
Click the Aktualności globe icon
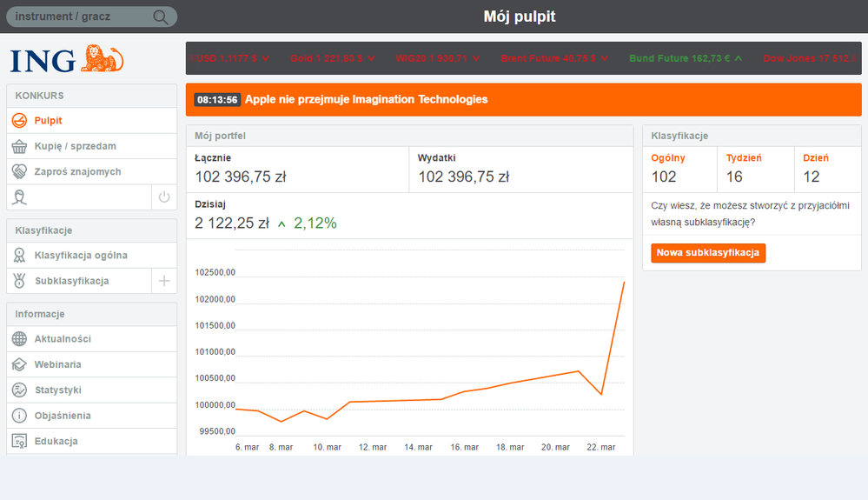[19, 339]
